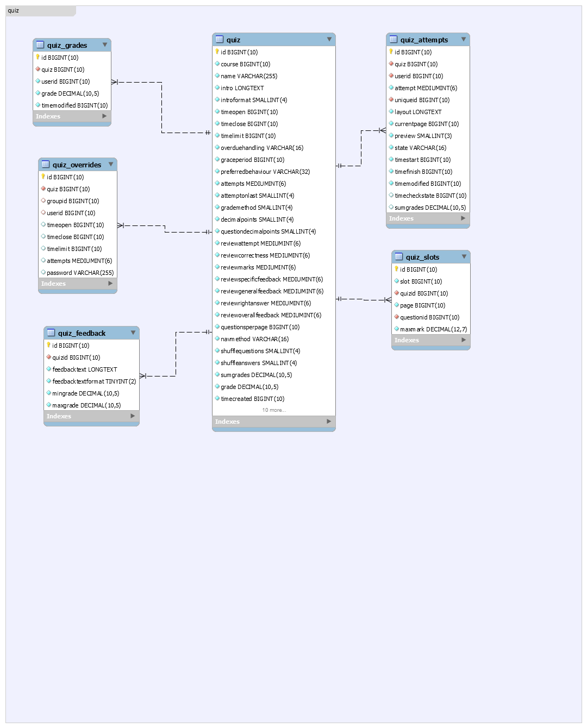The height and width of the screenshot is (728, 587).
Task: Collapse the quiz_grades table
Action: [105, 45]
